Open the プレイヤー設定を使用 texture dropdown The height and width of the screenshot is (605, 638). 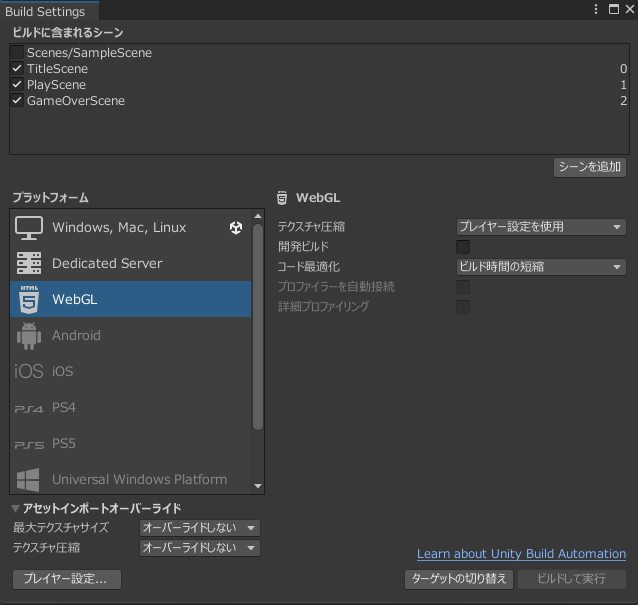point(541,227)
